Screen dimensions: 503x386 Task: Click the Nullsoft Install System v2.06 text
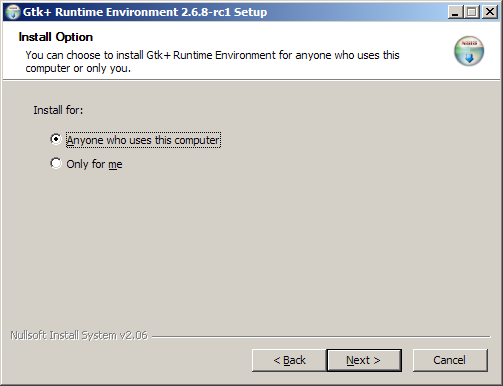click(79, 335)
